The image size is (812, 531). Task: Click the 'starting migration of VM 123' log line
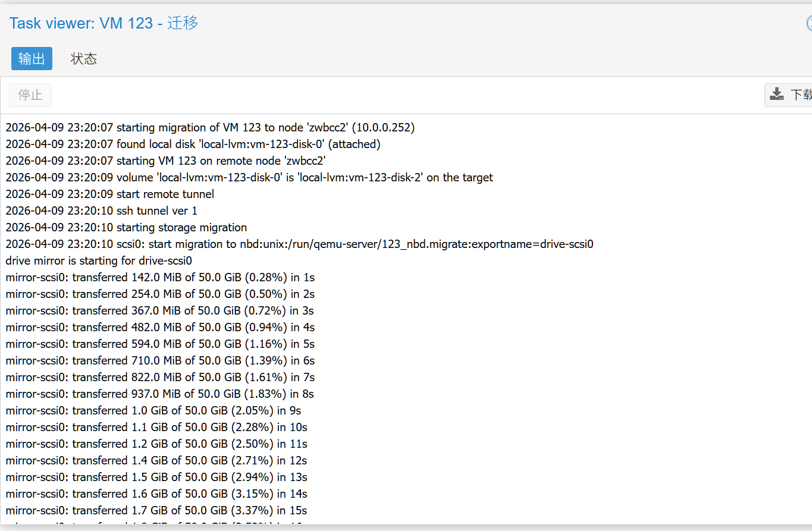pos(210,127)
